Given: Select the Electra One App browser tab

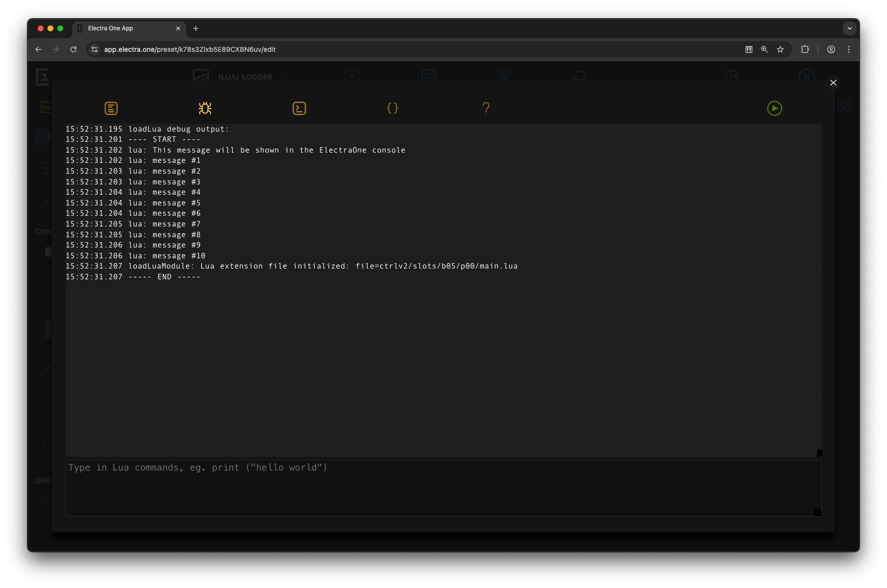Looking at the screenshot, I should point(117,28).
